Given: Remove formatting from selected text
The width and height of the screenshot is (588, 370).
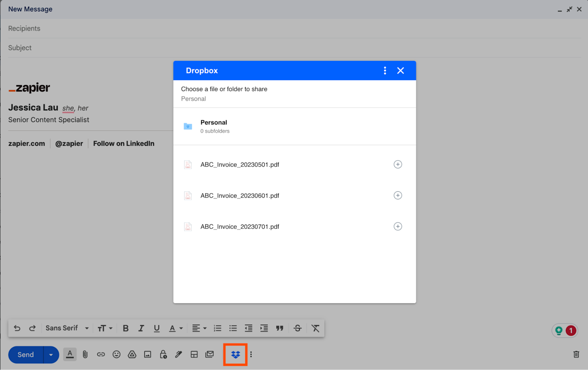Looking at the screenshot, I should (315, 328).
